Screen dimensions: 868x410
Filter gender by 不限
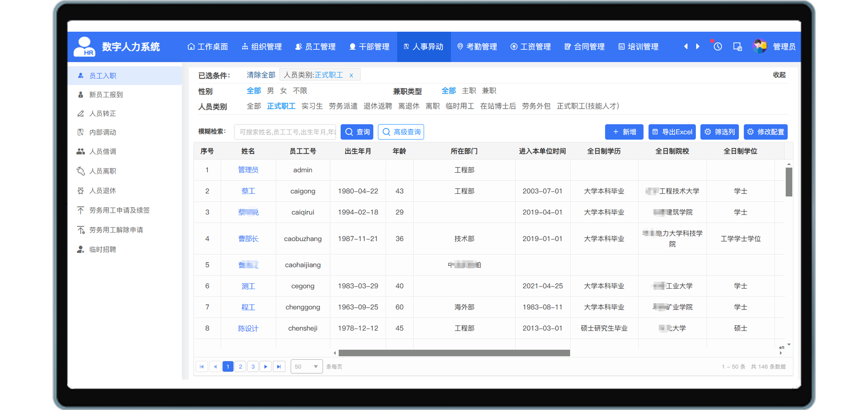point(300,91)
